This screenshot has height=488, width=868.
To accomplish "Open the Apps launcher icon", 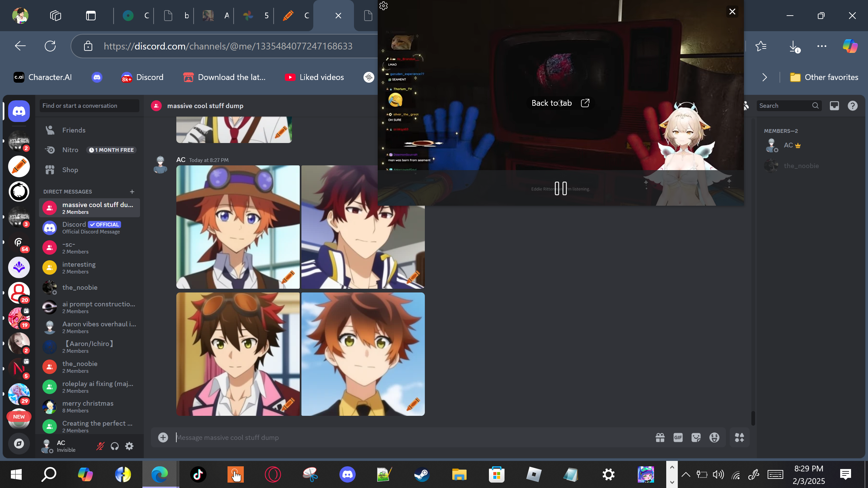I will (739, 438).
